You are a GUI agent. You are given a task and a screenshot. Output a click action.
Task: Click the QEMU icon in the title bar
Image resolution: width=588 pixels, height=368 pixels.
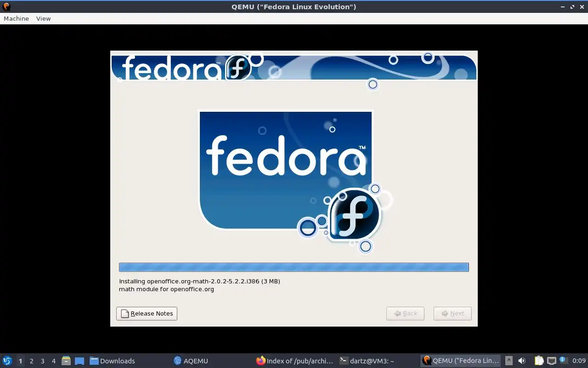(x=6, y=7)
